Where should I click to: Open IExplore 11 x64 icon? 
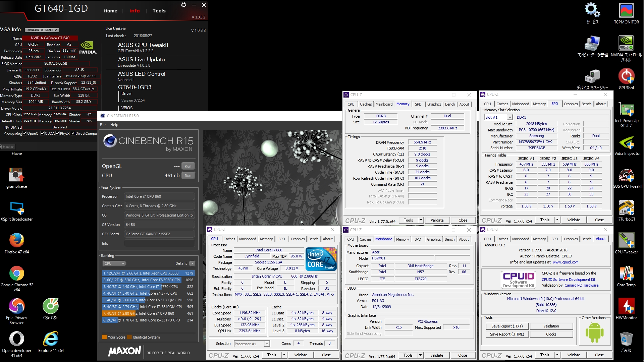pyautogui.click(x=50, y=342)
